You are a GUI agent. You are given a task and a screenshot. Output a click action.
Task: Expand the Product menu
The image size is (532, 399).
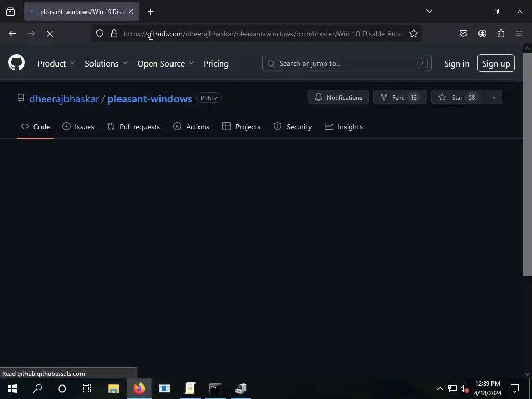coord(56,63)
